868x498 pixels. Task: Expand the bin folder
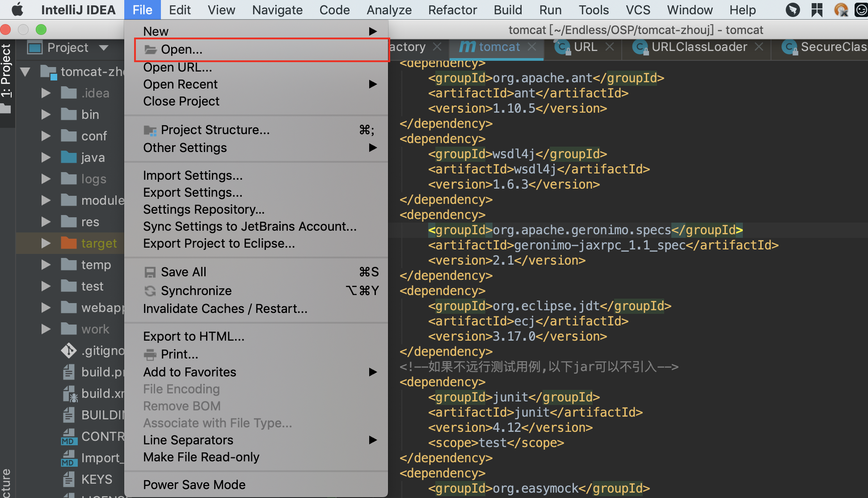[x=46, y=114]
